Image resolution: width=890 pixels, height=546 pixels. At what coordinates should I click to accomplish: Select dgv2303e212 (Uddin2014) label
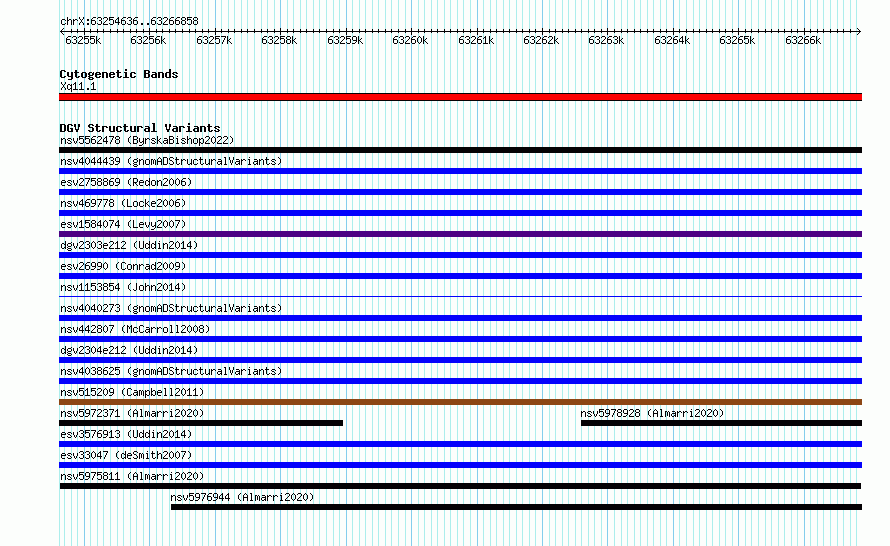(129, 245)
